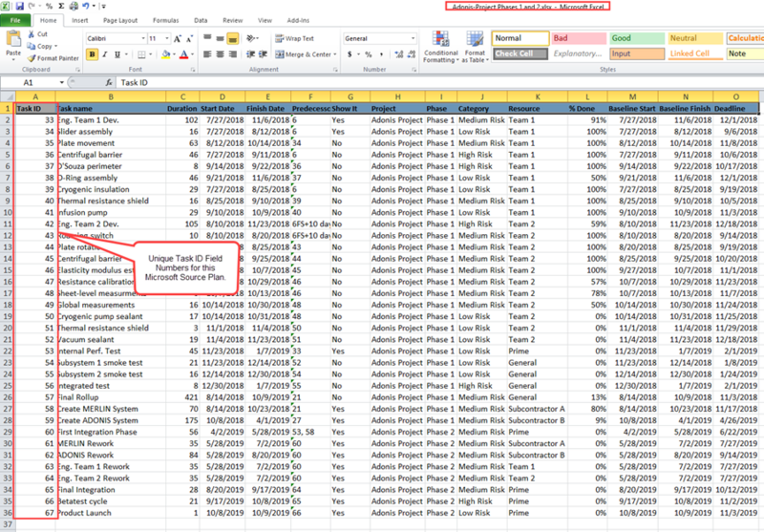Apply the yellow Fill Color bucket
This screenshot has height=532, width=764.
tap(165, 54)
